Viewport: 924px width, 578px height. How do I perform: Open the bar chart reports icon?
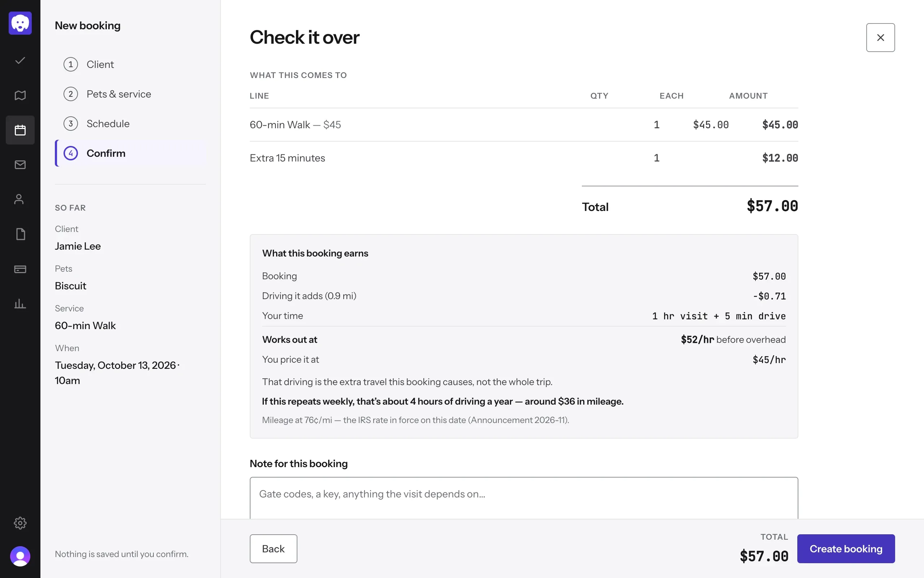tap(20, 304)
